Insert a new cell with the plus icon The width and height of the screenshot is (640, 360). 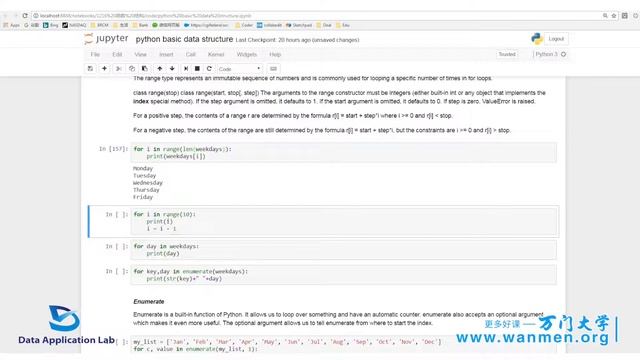click(104, 69)
